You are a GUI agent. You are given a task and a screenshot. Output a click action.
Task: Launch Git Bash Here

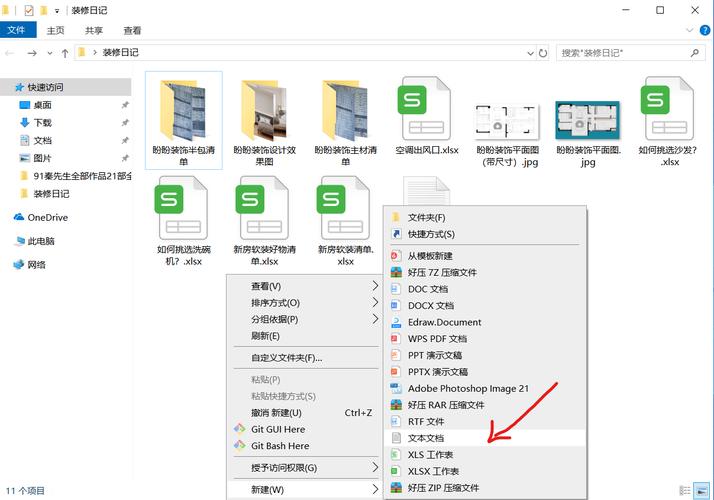(305, 446)
